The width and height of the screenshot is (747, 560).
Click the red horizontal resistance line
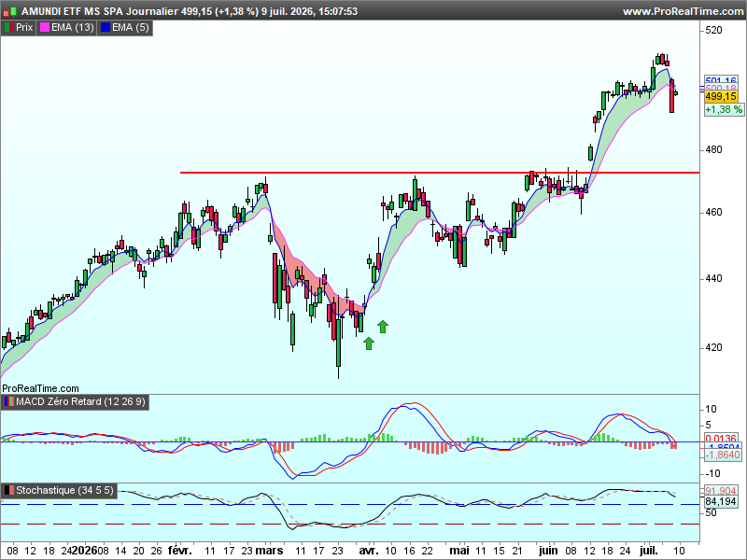[x=440, y=173]
